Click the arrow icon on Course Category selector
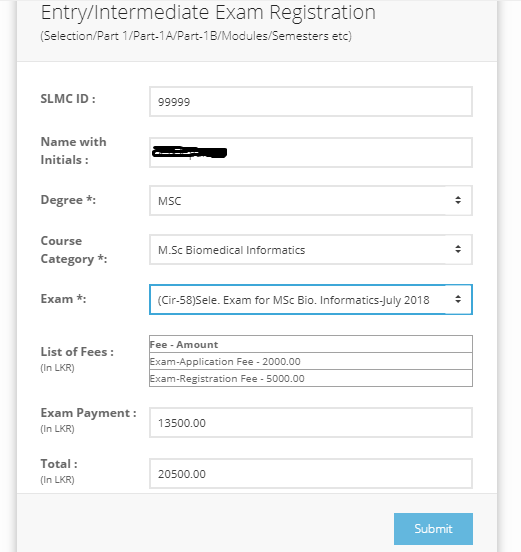This screenshot has width=521, height=552. tap(458, 249)
